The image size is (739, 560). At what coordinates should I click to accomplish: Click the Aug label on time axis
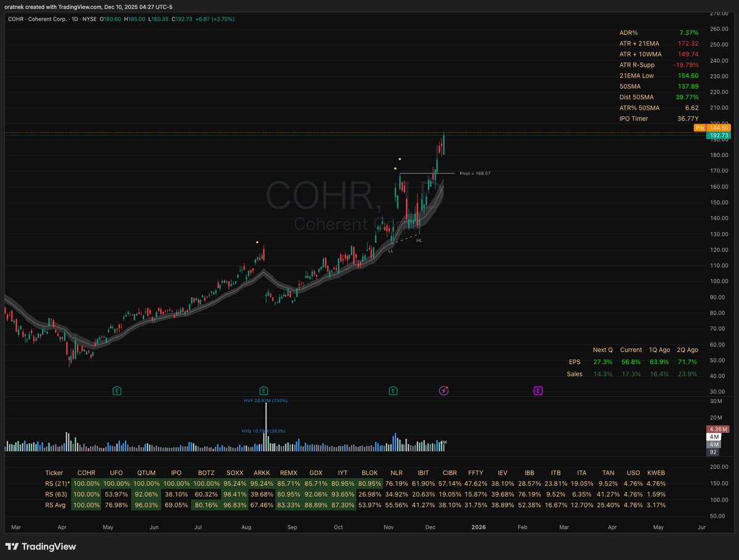tap(246, 527)
